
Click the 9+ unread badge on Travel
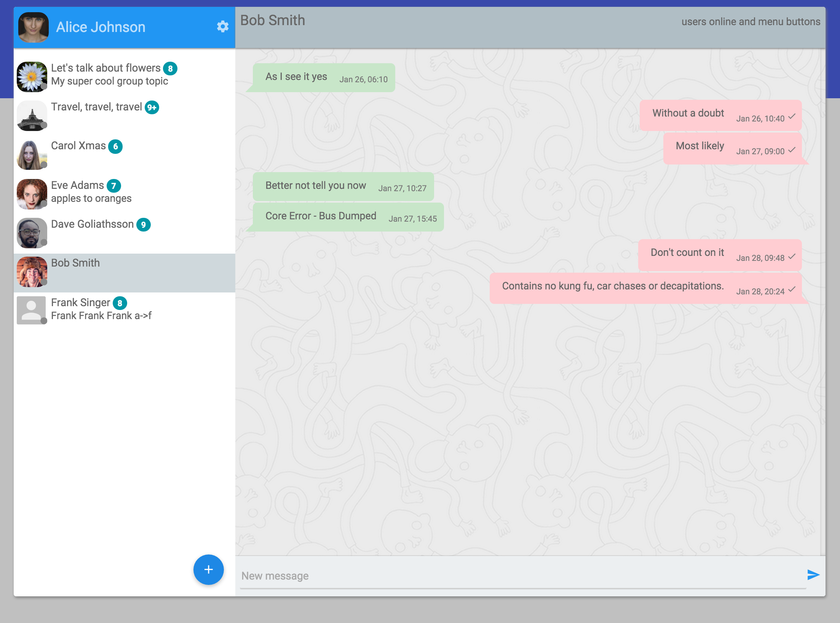[x=152, y=107]
